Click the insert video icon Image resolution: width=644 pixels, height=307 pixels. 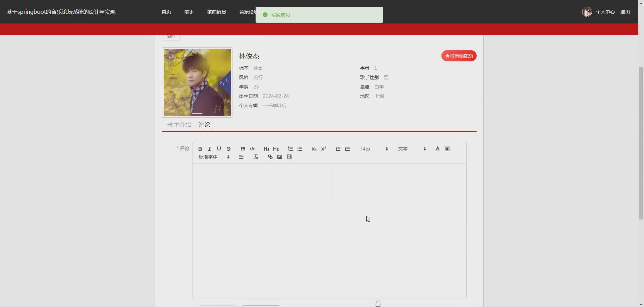[x=289, y=157]
